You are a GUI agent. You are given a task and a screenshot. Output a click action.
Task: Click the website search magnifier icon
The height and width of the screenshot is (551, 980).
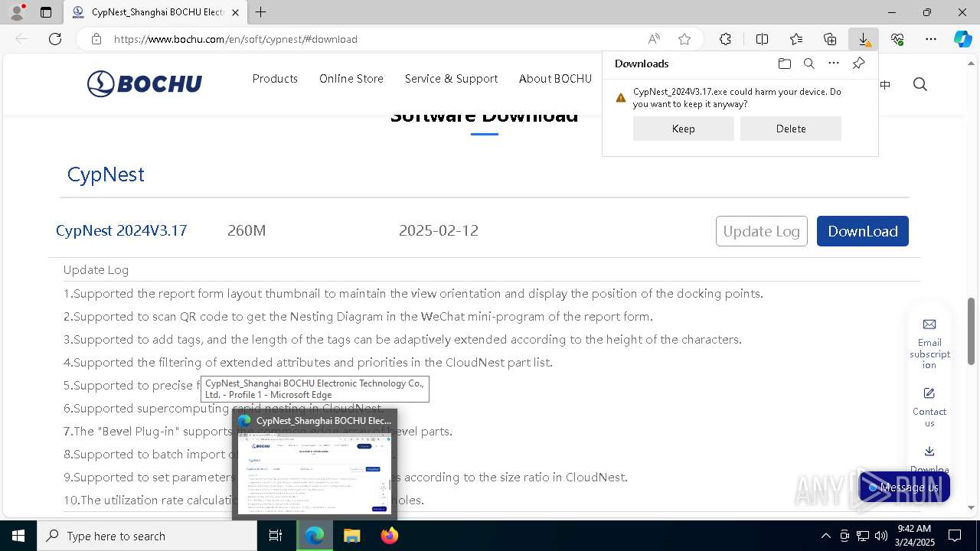pyautogui.click(x=920, y=84)
